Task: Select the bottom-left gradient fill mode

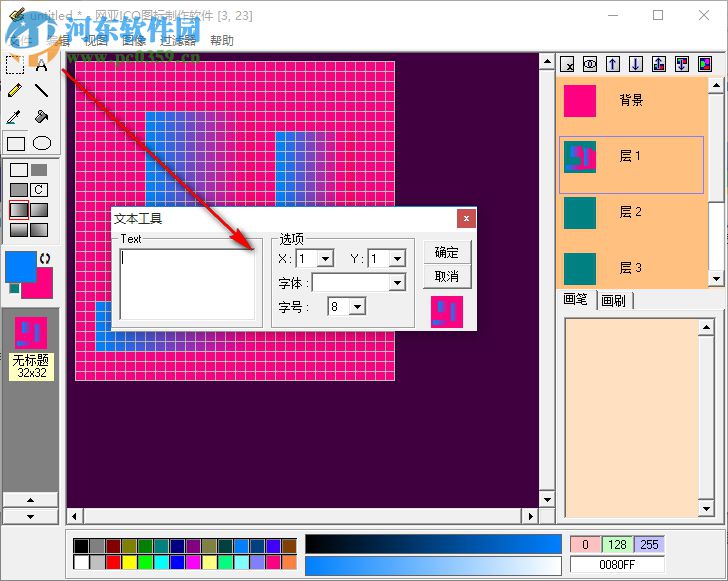Action: point(19,230)
